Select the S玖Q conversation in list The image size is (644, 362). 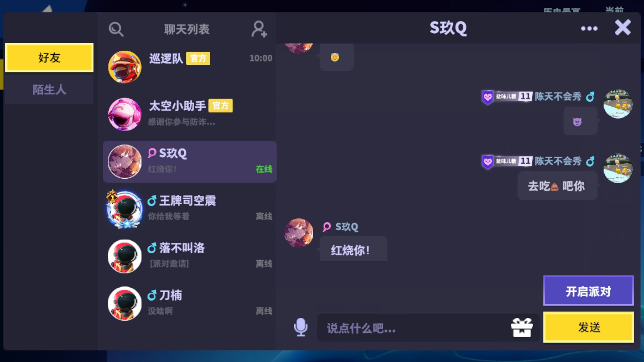coord(190,162)
